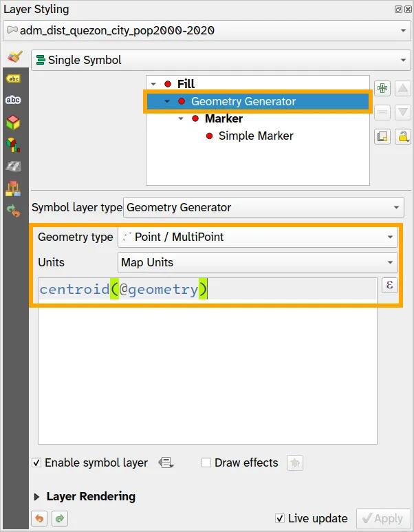The height and width of the screenshot is (532, 414).
Task: Open the layer selection dropdown
Action: (206, 31)
